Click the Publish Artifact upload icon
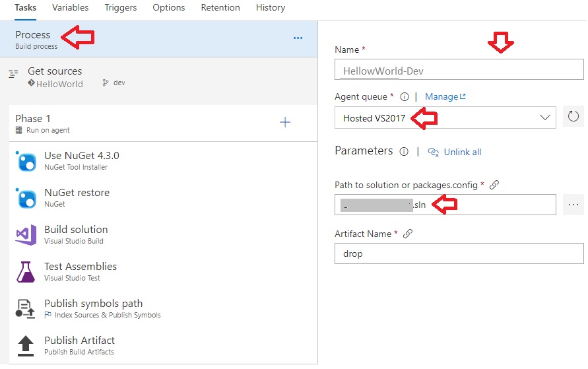 pyautogui.click(x=26, y=346)
